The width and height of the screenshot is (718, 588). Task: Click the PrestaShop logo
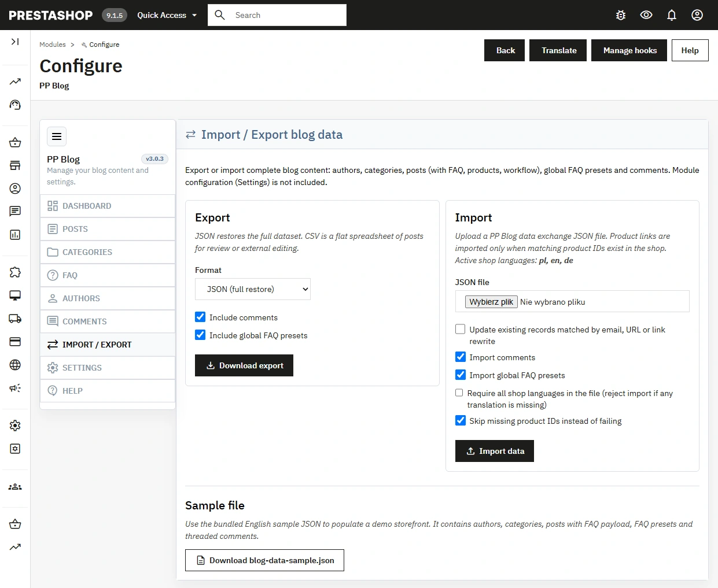(51, 15)
